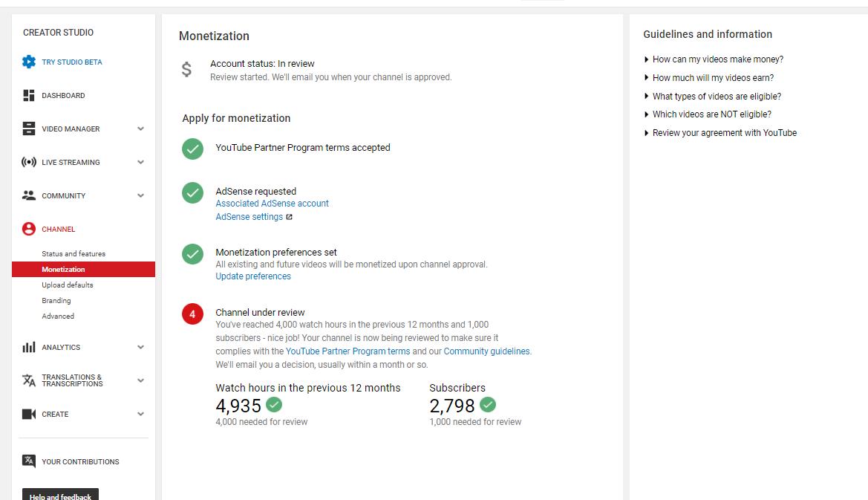Click the Analytics bar chart icon
The image size is (868, 500).
point(29,347)
